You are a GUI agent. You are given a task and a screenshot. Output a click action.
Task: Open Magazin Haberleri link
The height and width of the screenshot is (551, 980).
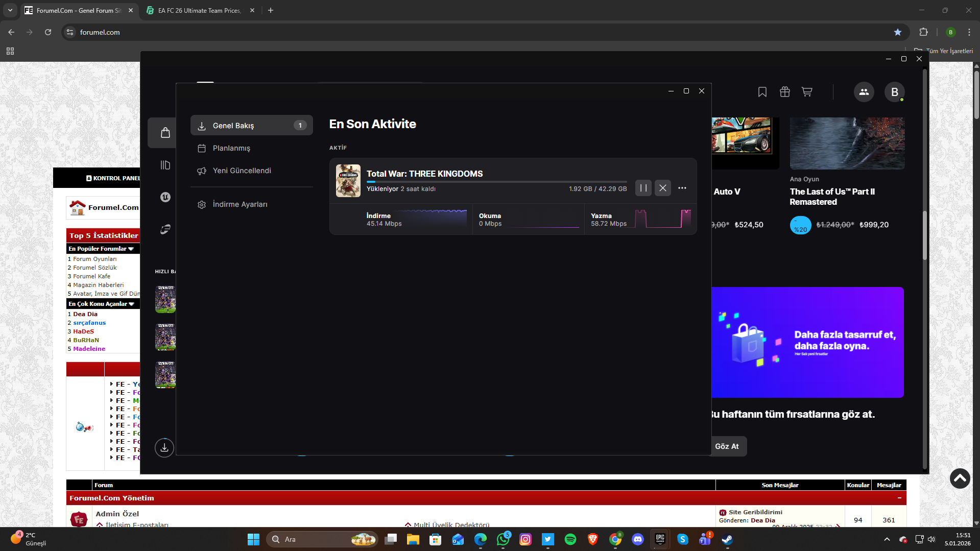tap(99, 285)
